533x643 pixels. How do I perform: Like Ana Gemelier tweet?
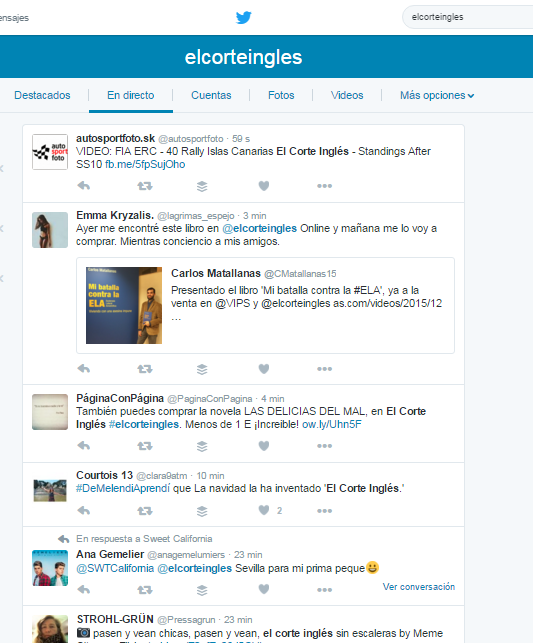(264, 589)
